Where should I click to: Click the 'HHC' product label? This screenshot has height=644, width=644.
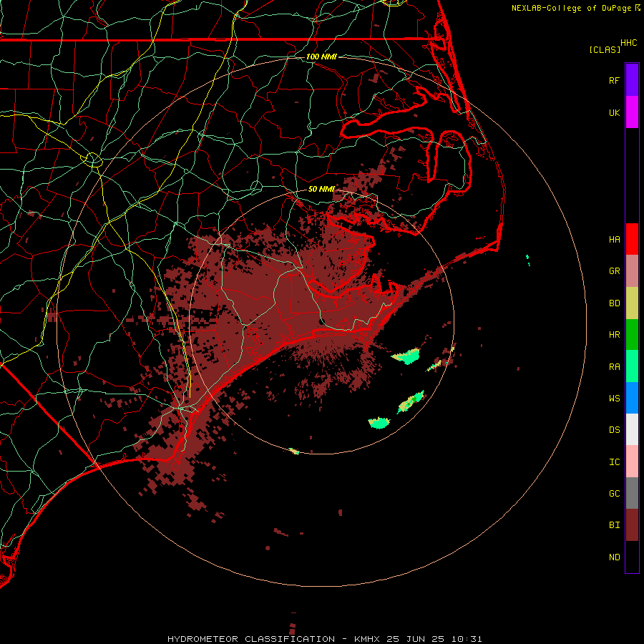point(629,43)
